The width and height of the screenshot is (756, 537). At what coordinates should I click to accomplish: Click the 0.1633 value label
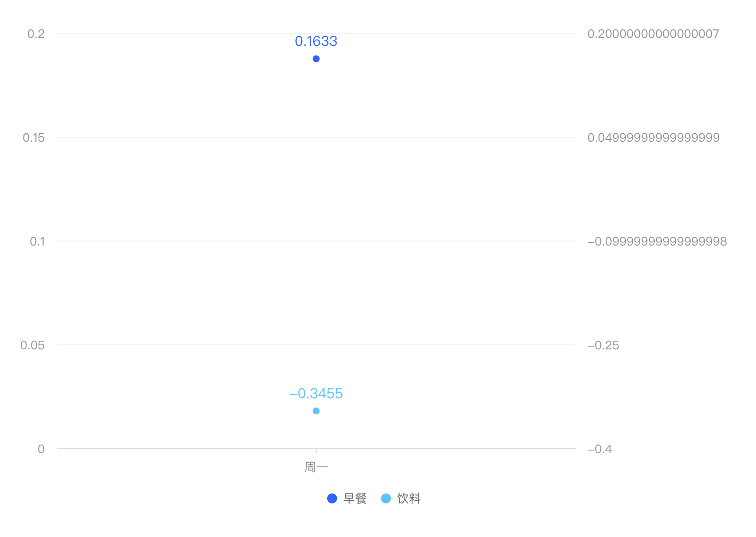[x=316, y=41]
